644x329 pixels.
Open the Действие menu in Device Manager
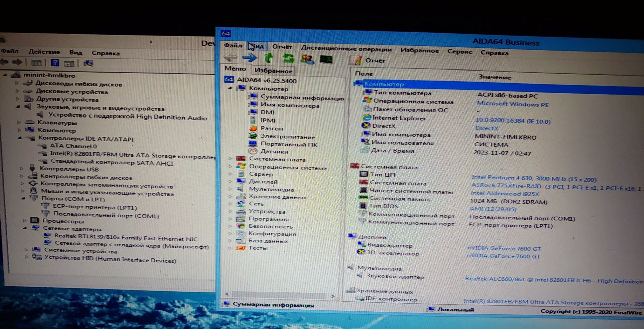[x=44, y=52]
